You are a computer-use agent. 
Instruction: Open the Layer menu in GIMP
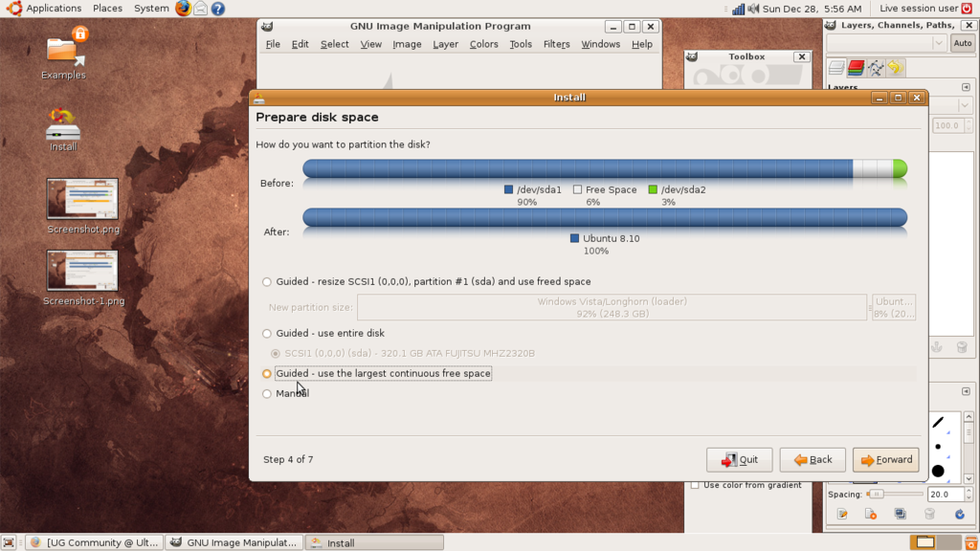point(446,44)
